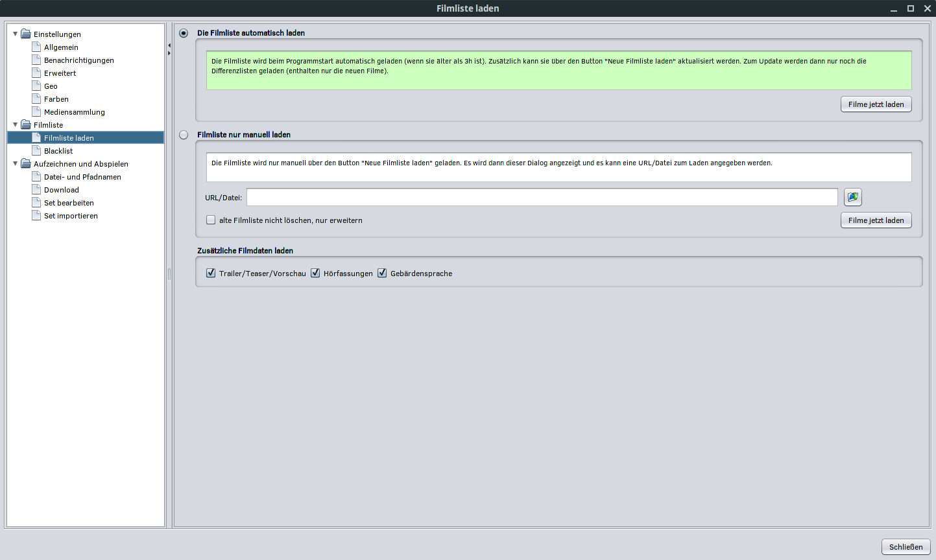936x560 pixels.
Task: Collapse Aufzeichnen und Abspielen node arrow
Action: point(16,163)
